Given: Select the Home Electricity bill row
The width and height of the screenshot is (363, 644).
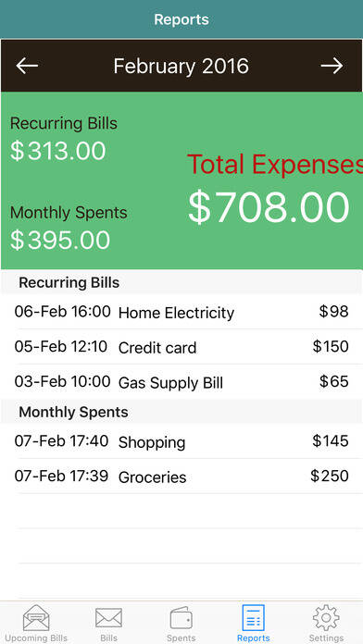Looking at the screenshot, I should (181, 312).
